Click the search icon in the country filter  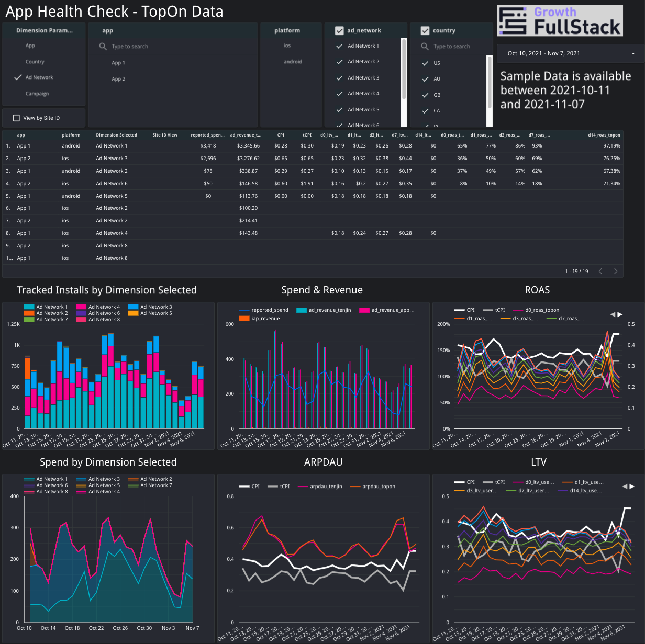point(426,46)
